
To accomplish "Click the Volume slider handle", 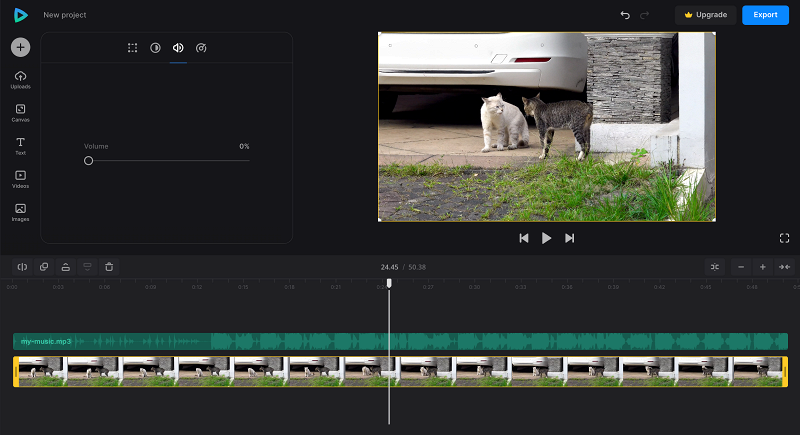I will pyautogui.click(x=89, y=161).
